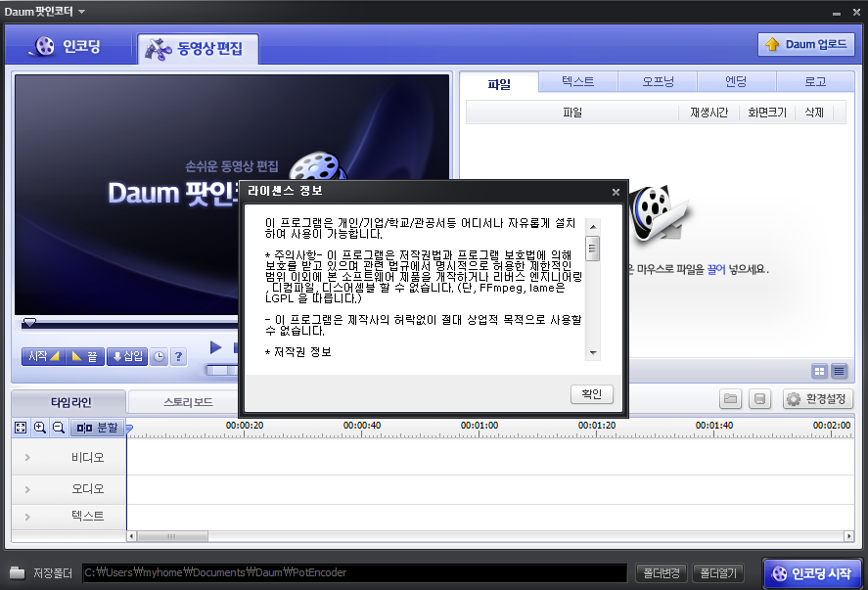Click the save folder path field
This screenshot has height=590, width=868.
[354, 572]
